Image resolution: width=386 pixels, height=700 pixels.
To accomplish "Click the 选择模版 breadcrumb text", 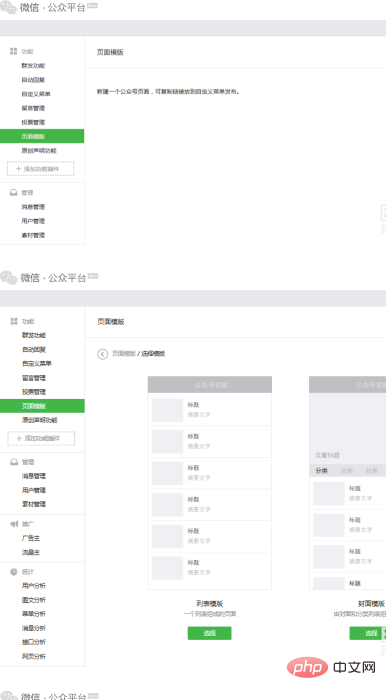I will (154, 354).
